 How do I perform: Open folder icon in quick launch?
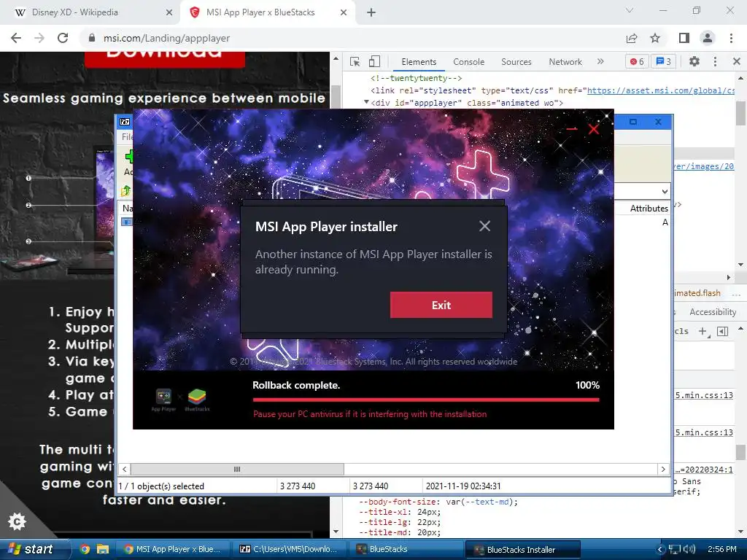tap(102, 549)
